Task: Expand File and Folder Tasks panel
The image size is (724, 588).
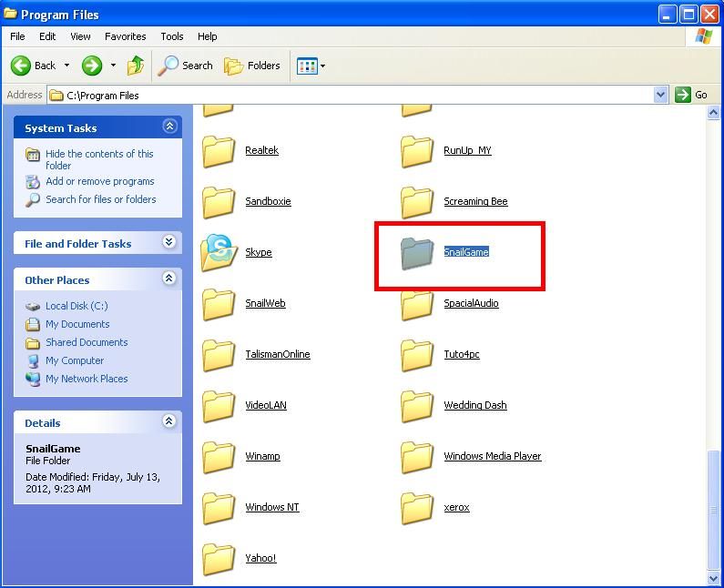Action: click(x=169, y=241)
